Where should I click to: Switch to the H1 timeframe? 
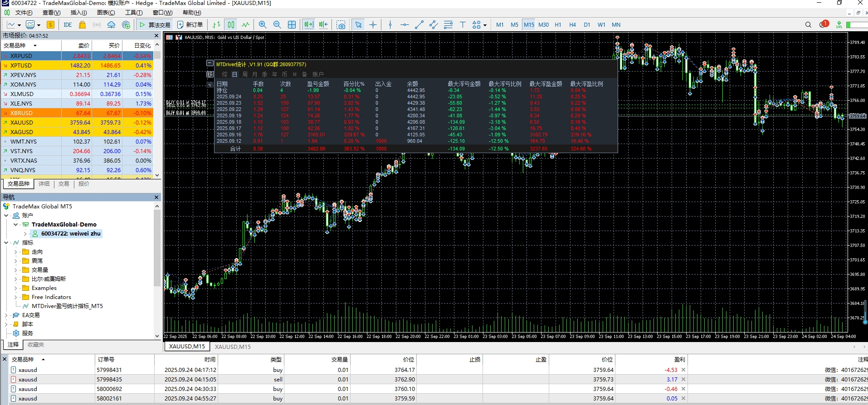[558, 25]
